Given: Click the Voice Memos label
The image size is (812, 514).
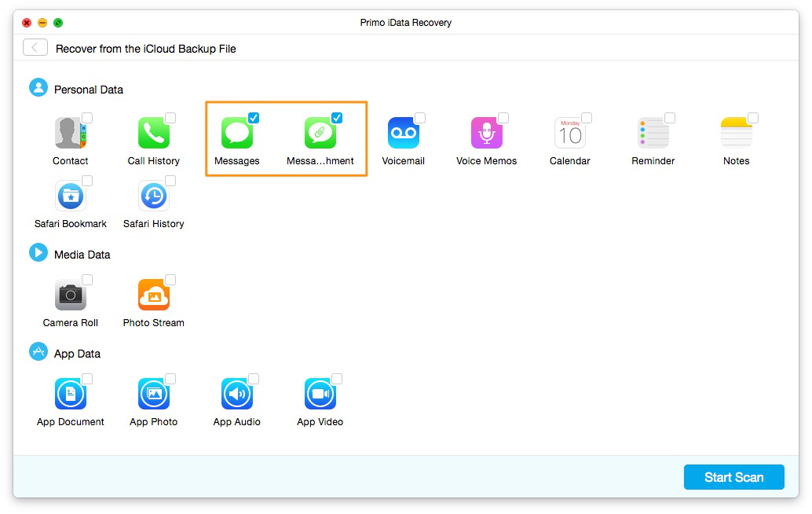Looking at the screenshot, I should pos(486,160).
